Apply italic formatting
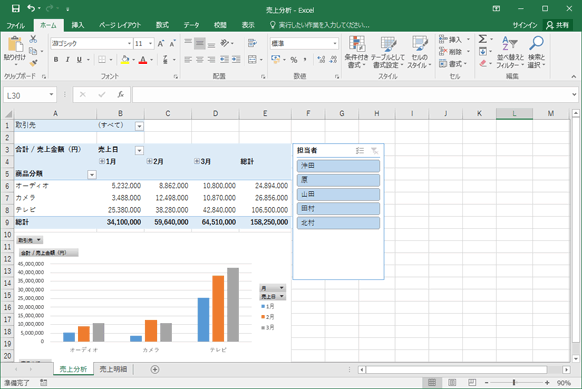Viewport: 582px width, 389px height. [x=67, y=59]
